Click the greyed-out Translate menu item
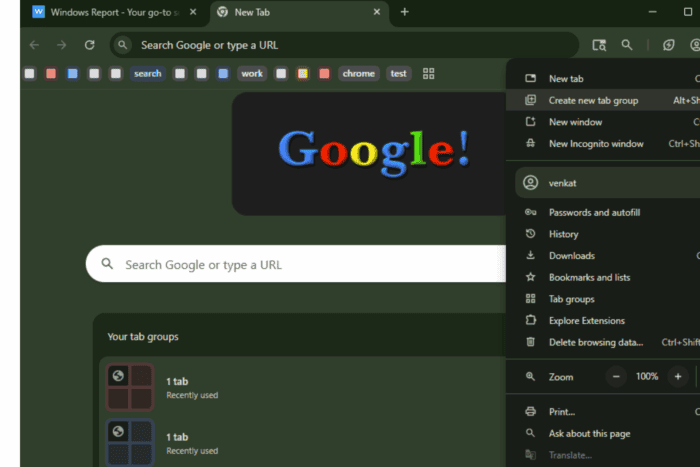 [x=603, y=455]
